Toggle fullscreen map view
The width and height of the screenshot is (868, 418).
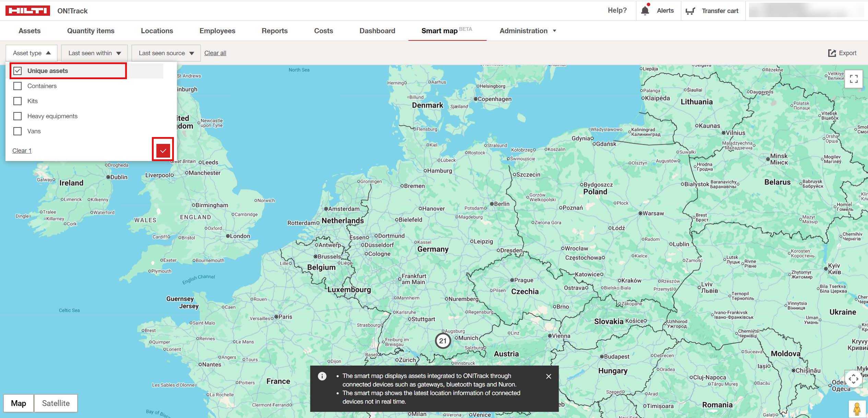(x=854, y=79)
